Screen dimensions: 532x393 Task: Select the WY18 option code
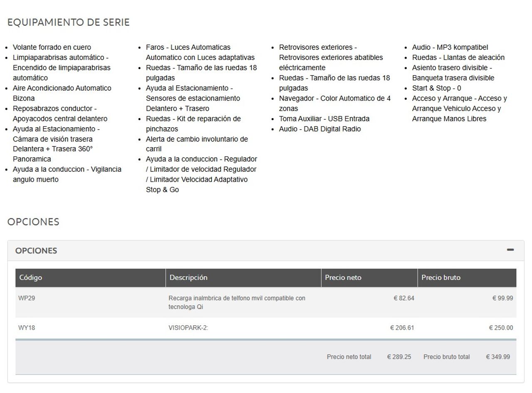pos(27,328)
